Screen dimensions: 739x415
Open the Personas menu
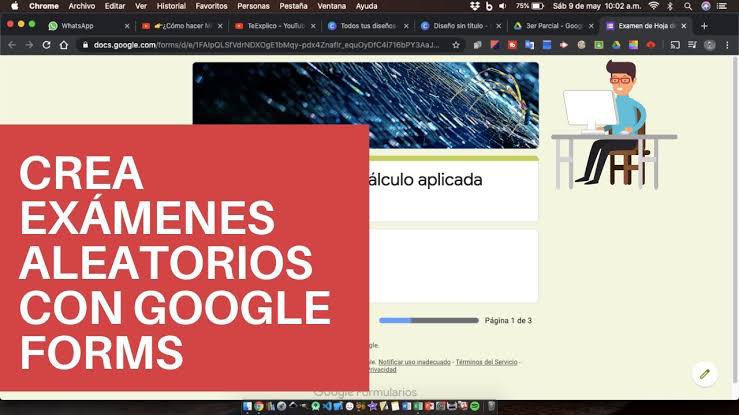pyautogui.click(x=253, y=6)
